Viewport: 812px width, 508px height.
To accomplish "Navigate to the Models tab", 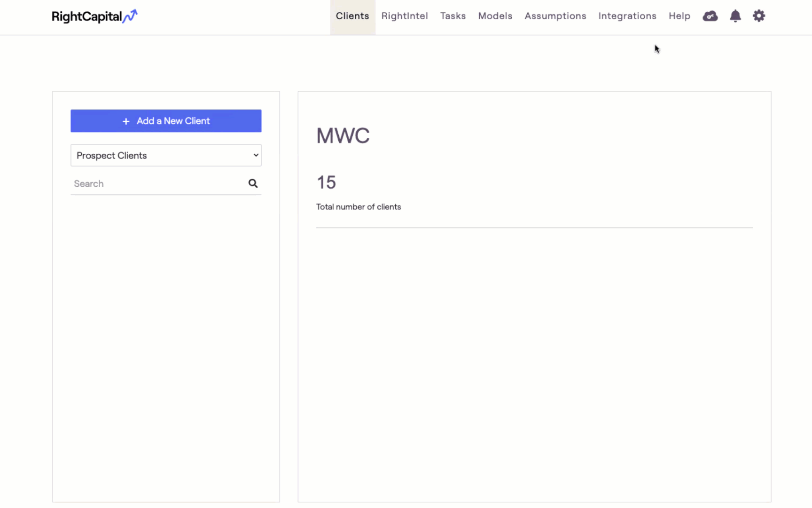I will 495,16.
